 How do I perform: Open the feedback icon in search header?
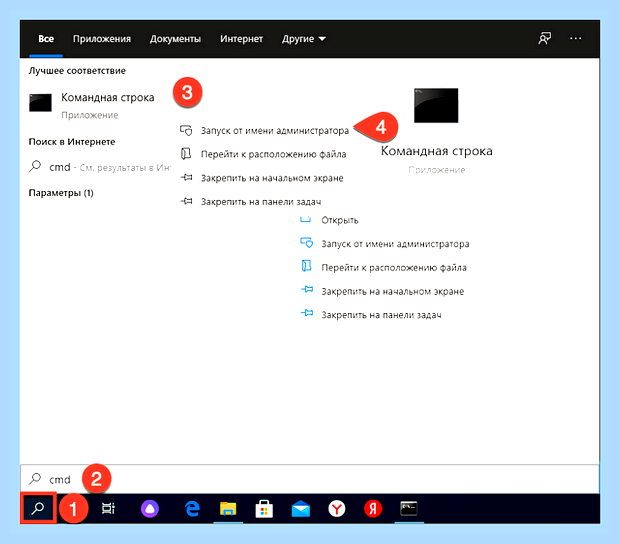pyautogui.click(x=544, y=38)
